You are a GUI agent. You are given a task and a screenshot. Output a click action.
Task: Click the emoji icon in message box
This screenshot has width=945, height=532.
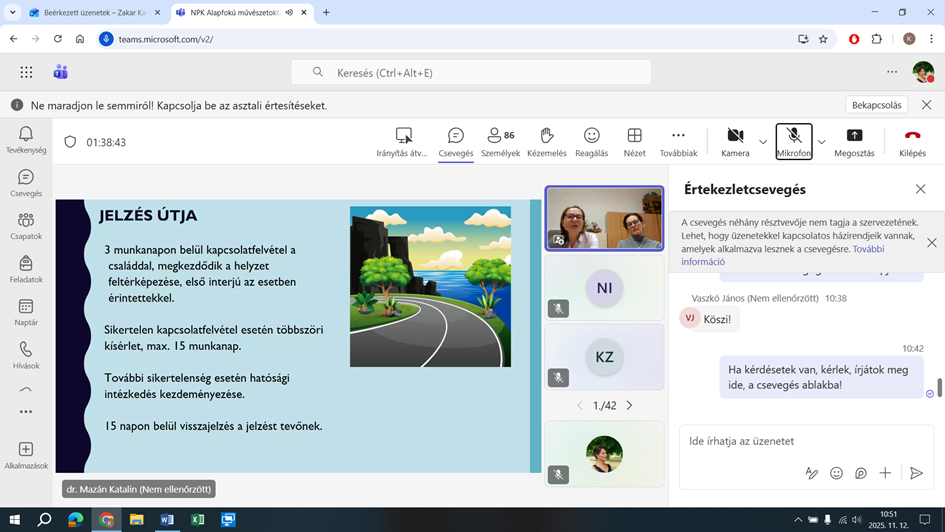click(x=836, y=473)
